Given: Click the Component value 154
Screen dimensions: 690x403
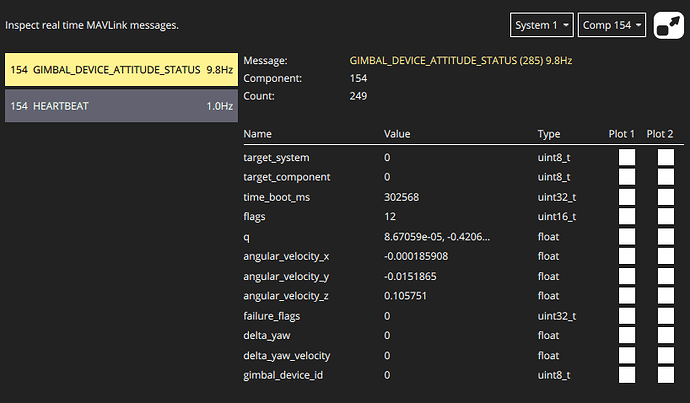Looking at the screenshot, I should coord(358,78).
